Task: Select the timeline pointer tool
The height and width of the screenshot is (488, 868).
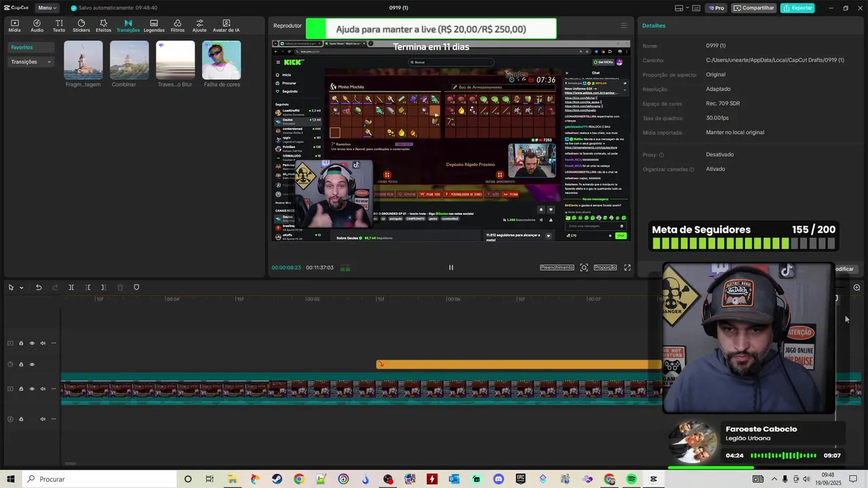Action: point(11,287)
